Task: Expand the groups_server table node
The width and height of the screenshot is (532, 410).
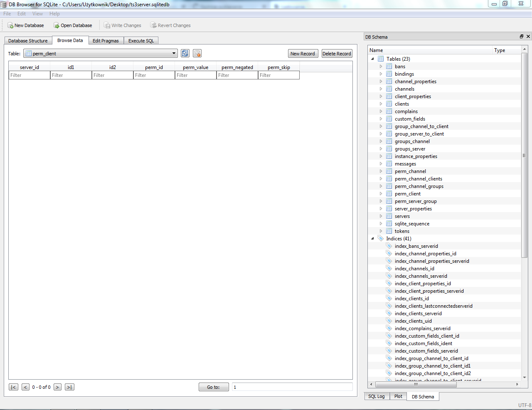Action: tap(381, 148)
